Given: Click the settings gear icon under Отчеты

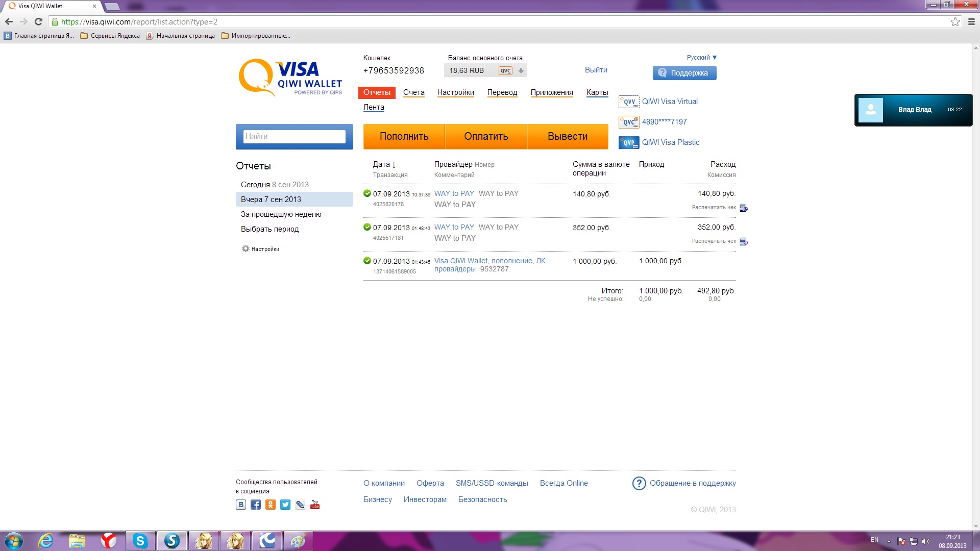Looking at the screenshot, I should (246, 248).
